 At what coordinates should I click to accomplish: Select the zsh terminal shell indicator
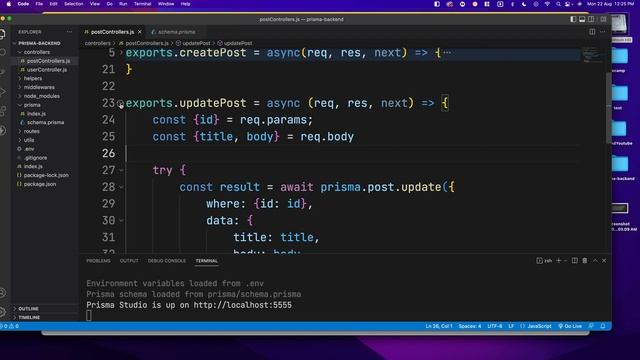544,260
